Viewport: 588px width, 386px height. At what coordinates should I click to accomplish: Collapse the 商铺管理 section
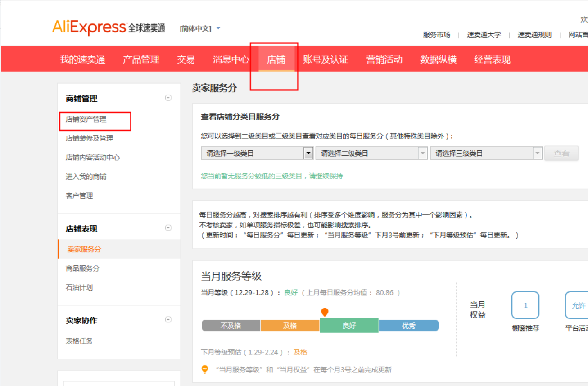168,98
